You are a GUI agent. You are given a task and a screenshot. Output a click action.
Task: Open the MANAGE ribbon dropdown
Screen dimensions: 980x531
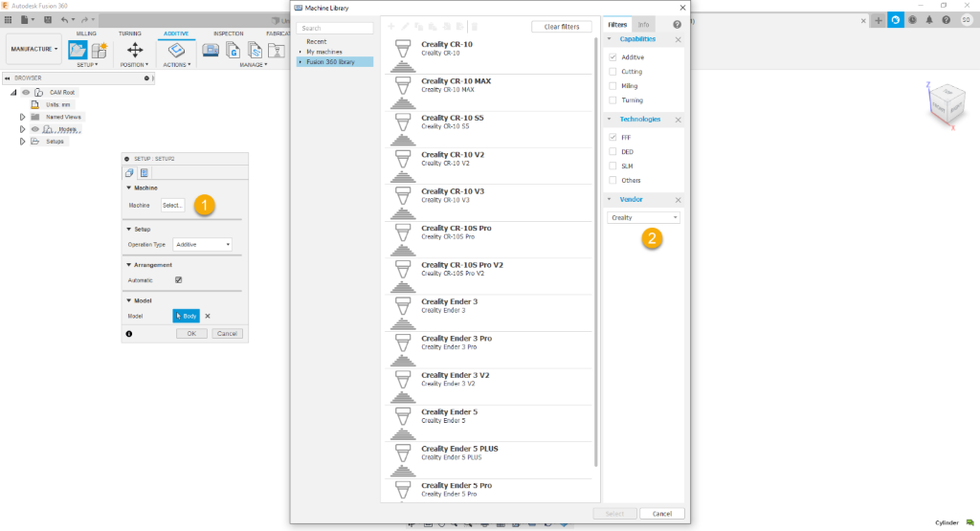(x=253, y=65)
